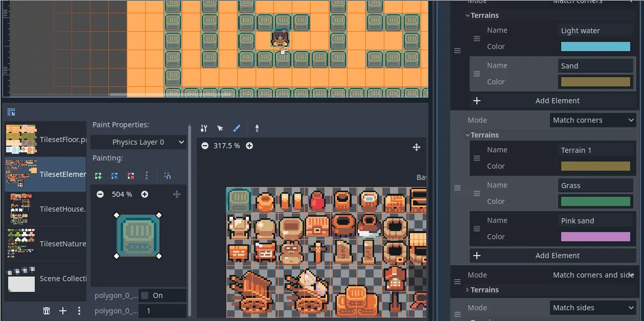
Task: Delete selected tileset source with trash icon
Action: tap(47, 311)
